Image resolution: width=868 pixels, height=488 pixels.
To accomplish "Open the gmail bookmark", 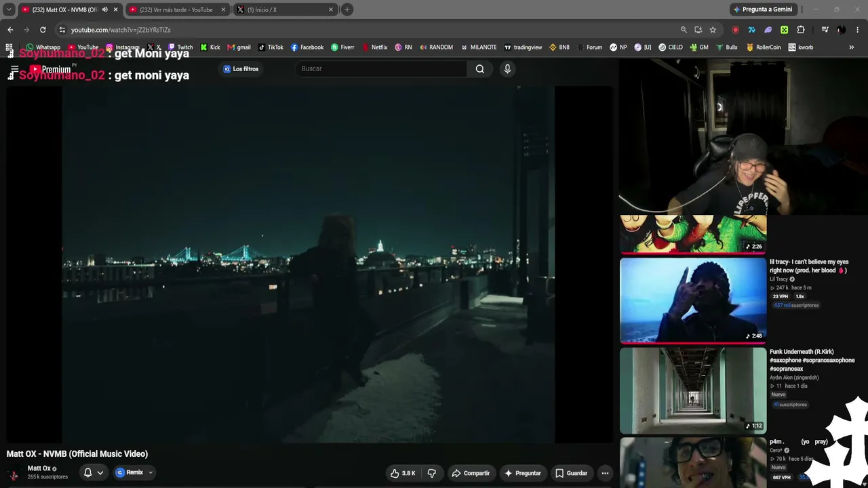I will coord(239,47).
